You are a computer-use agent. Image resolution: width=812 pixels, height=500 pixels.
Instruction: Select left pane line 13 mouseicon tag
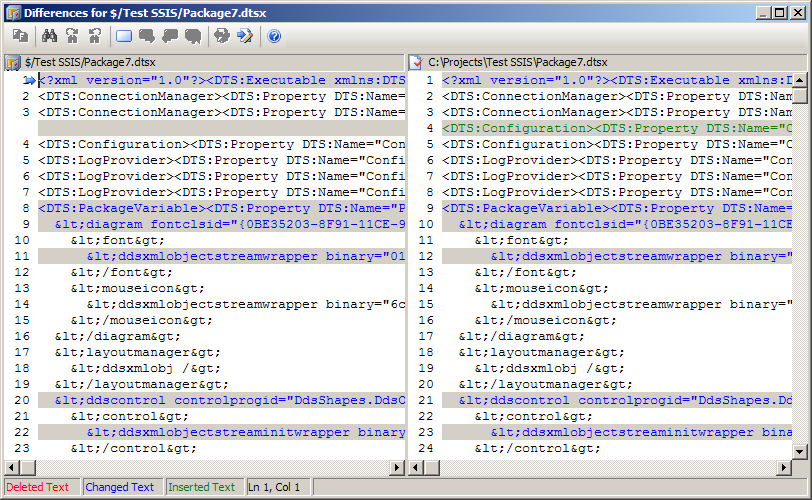point(138,288)
